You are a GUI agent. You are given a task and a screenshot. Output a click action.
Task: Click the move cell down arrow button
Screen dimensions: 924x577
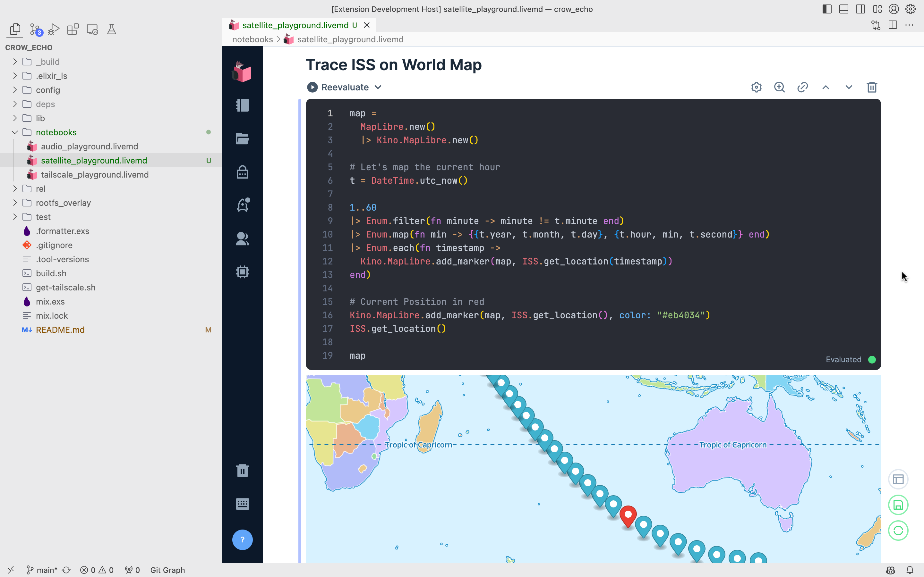tap(850, 87)
